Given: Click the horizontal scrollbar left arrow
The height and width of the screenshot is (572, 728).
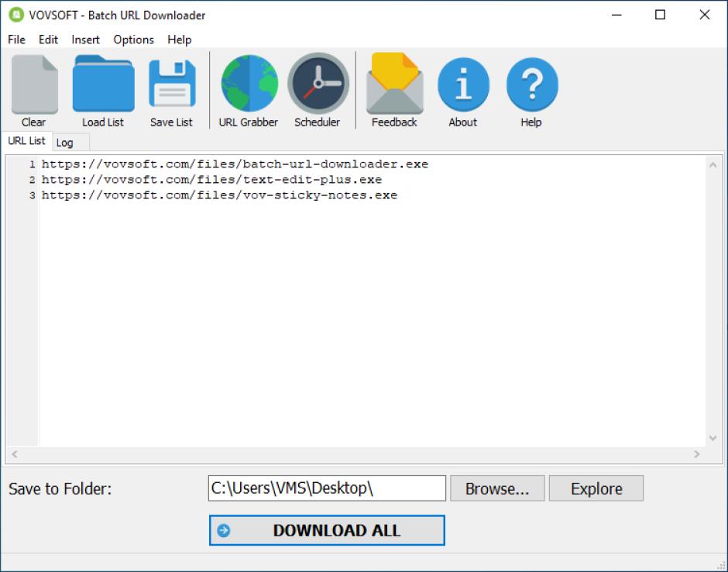Looking at the screenshot, I should click(15, 454).
